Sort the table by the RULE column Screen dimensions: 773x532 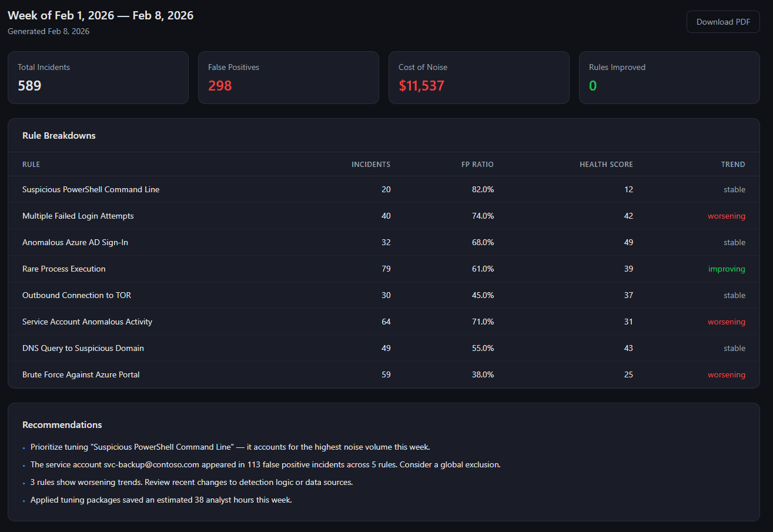click(x=31, y=165)
